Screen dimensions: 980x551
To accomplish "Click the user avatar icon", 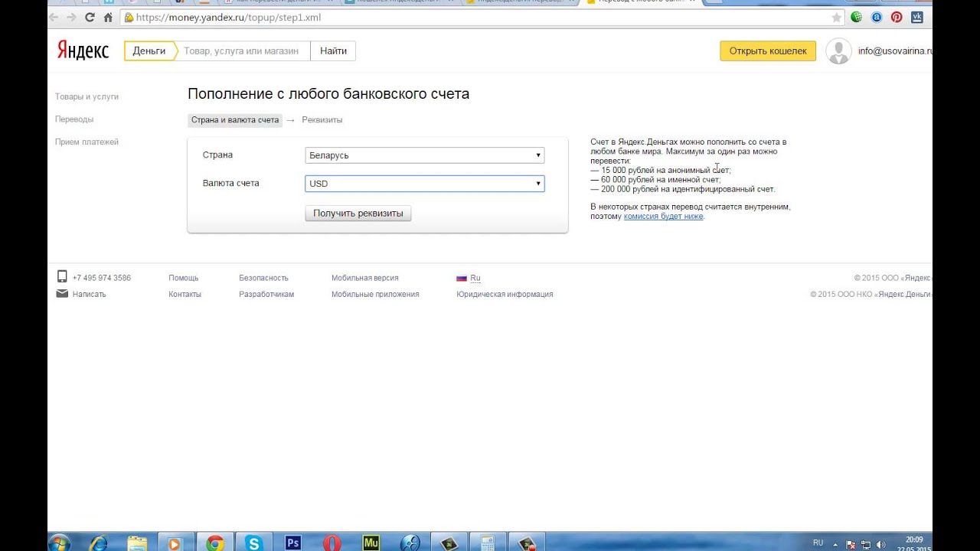I will 838,51.
